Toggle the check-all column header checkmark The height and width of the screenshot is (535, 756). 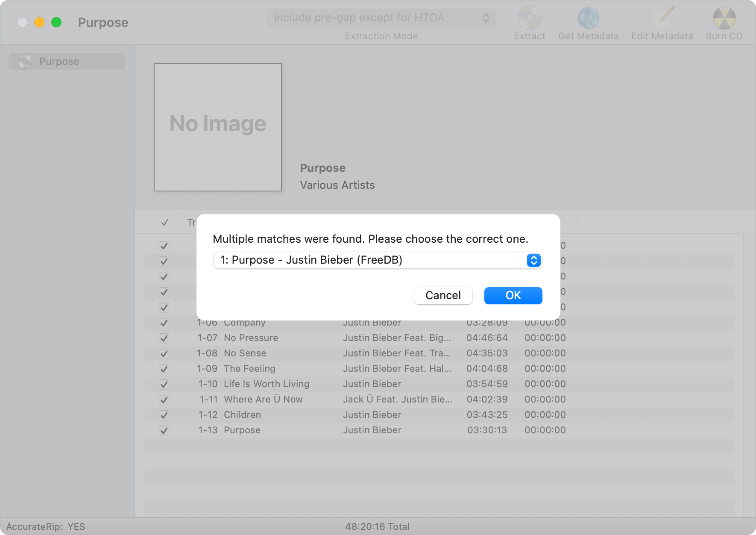tap(164, 223)
